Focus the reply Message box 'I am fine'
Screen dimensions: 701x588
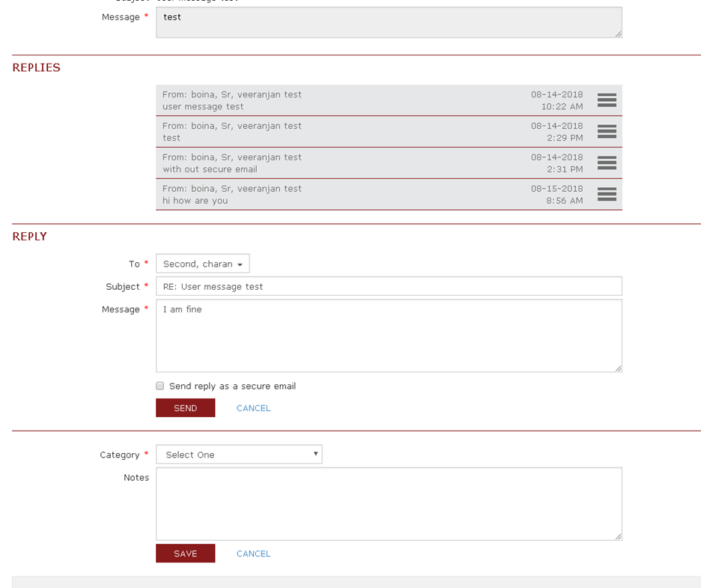[389, 336]
